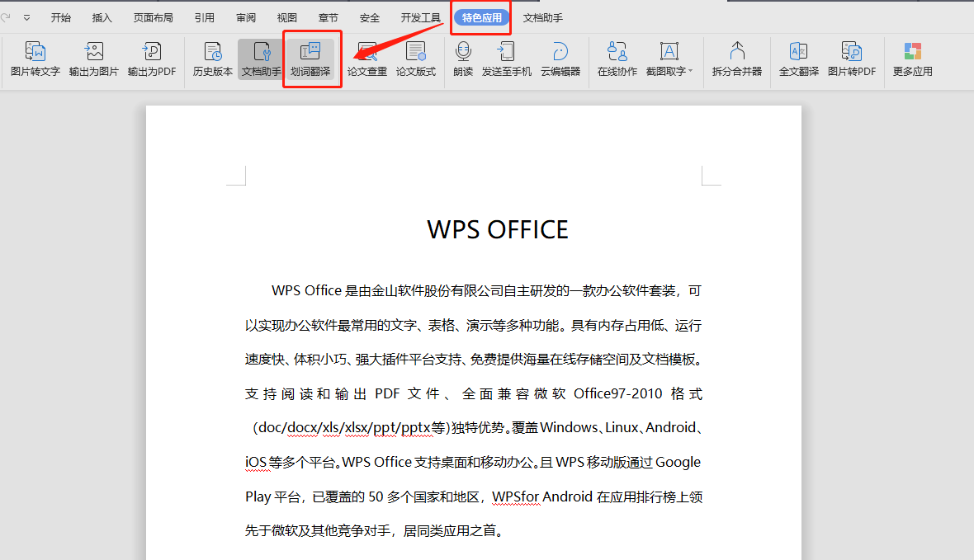Expand the 截图取字 dropdown arrow

tap(691, 71)
